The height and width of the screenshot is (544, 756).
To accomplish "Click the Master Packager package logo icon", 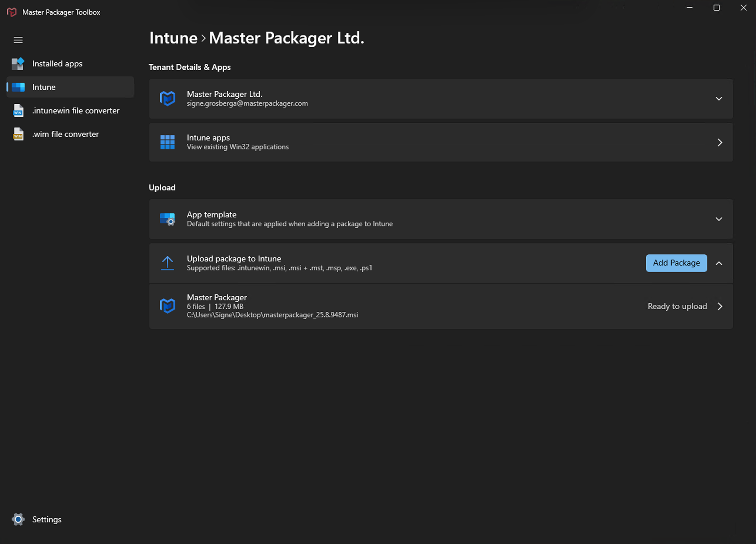I will click(x=167, y=306).
